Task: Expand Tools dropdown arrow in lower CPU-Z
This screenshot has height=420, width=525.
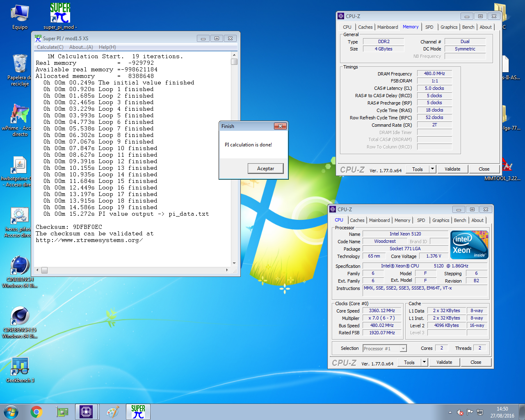Action: coord(424,362)
